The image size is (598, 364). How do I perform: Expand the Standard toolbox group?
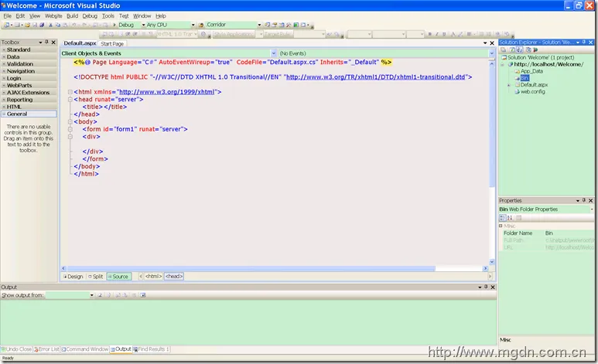pyautogui.click(x=29, y=49)
